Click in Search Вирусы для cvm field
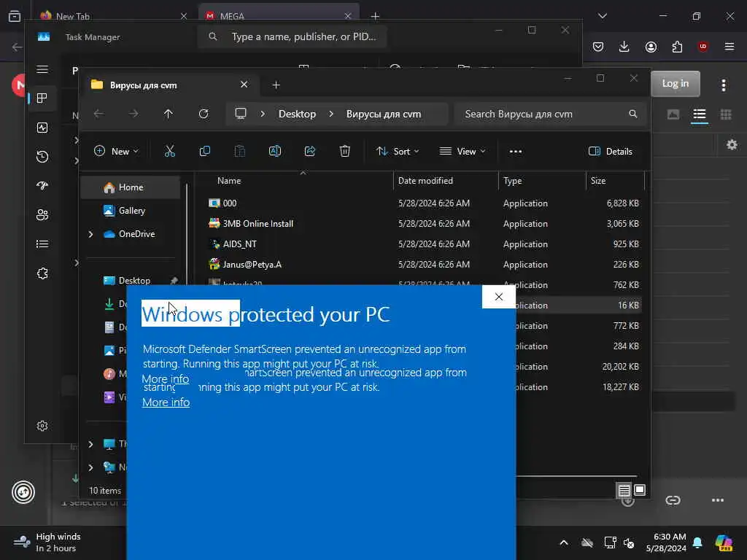The image size is (747, 560). pyautogui.click(x=550, y=114)
